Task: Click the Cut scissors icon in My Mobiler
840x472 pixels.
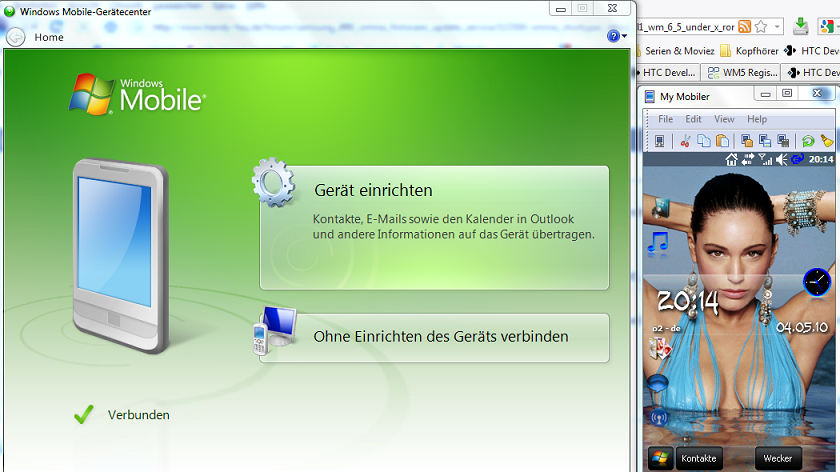Action: pos(685,141)
